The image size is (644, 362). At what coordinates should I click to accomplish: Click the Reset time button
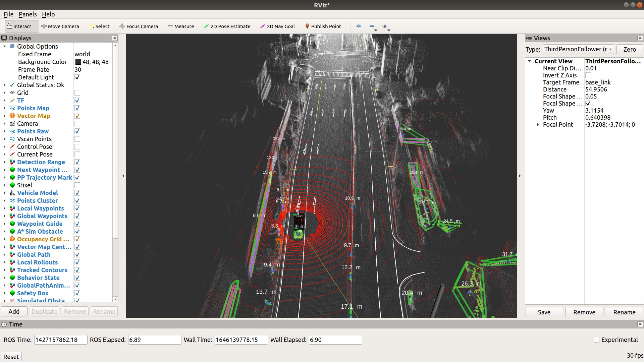coord(11,357)
